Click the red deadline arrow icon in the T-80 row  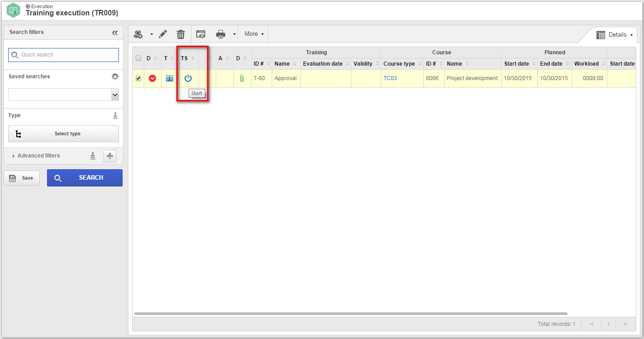pyautogui.click(x=152, y=78)
